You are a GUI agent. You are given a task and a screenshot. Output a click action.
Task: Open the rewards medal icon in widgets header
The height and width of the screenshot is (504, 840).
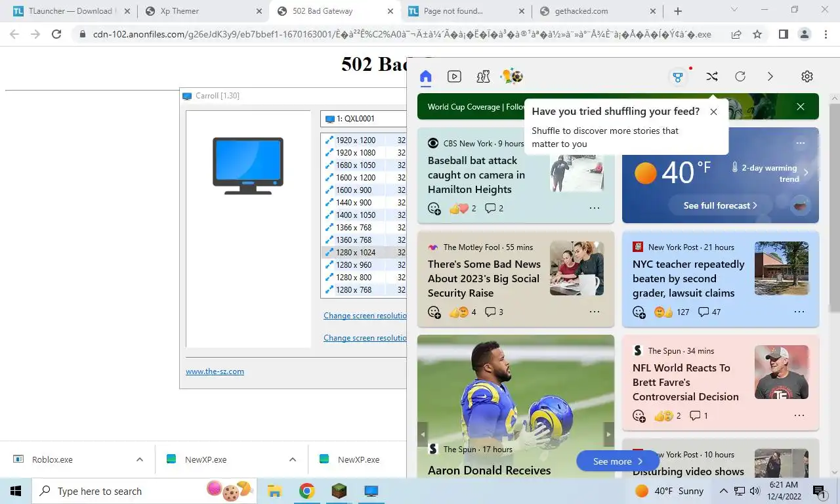(x=678, y=77)
